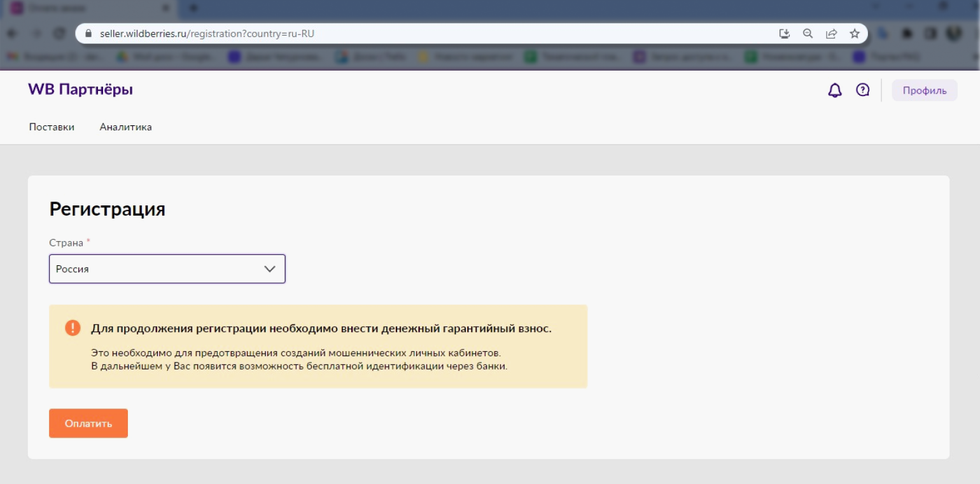Click the orange Оплатить button
The image size is (980, 484).
click(x=88, y=424)
